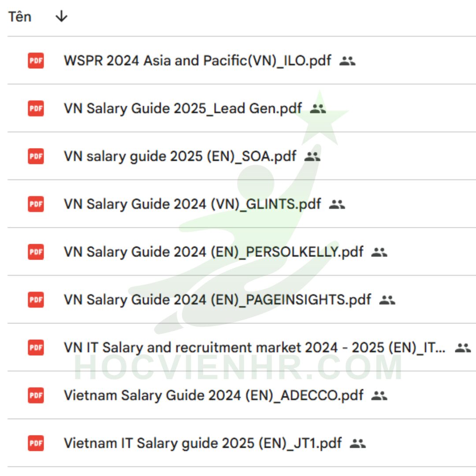The image size is (476, 476).
Task: Click PDF icon of the PERSOLKELLY salary guide
Action: click(36, 252)
